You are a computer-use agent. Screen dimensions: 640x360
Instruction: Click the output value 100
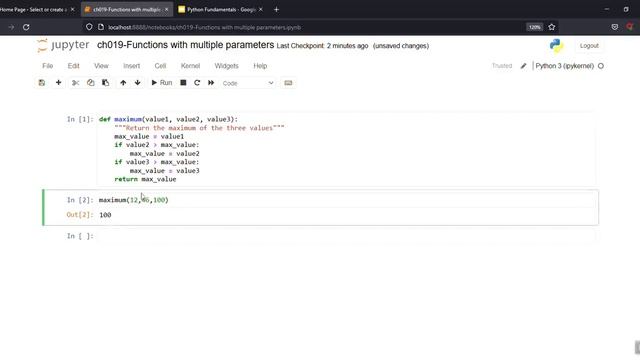pos(105,215)
